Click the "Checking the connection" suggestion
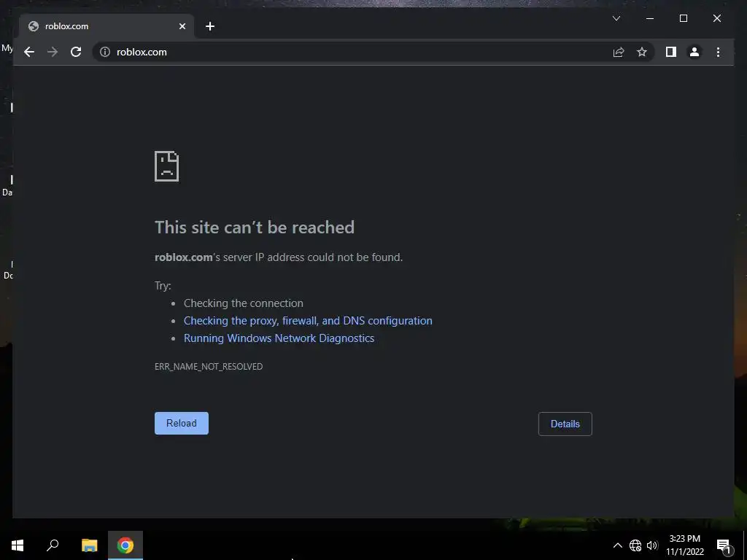747x560 pixels. tap(244, 303)
